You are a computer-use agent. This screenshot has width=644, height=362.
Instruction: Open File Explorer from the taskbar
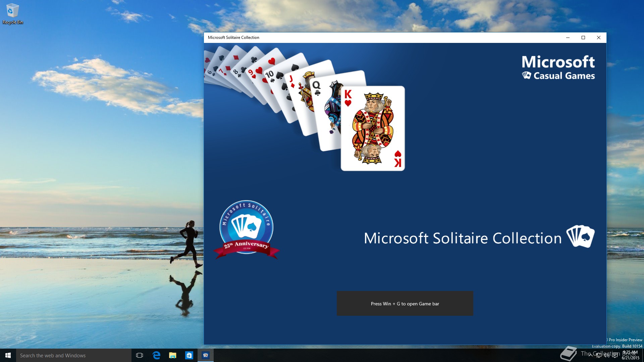(x=173, y=355)
